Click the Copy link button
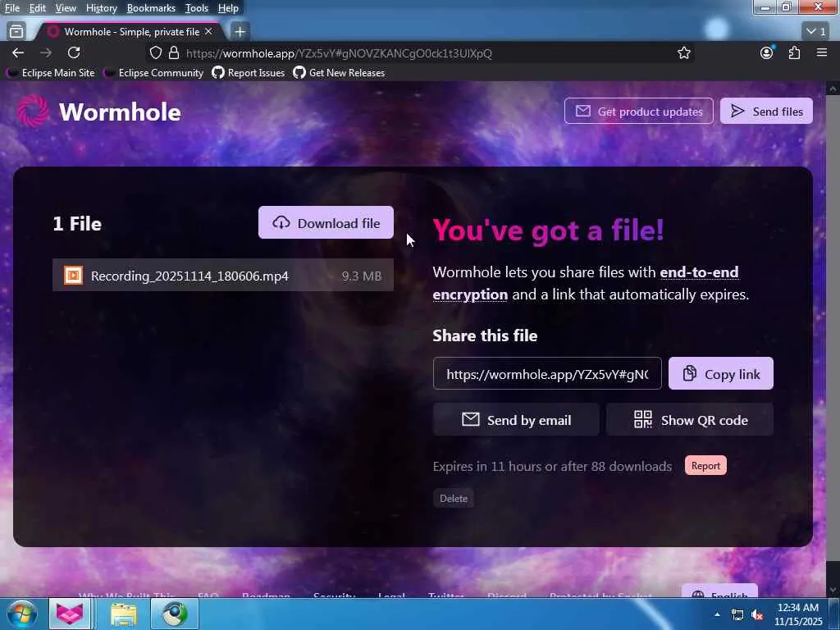 pyautogui.click(x=720, y=373)
